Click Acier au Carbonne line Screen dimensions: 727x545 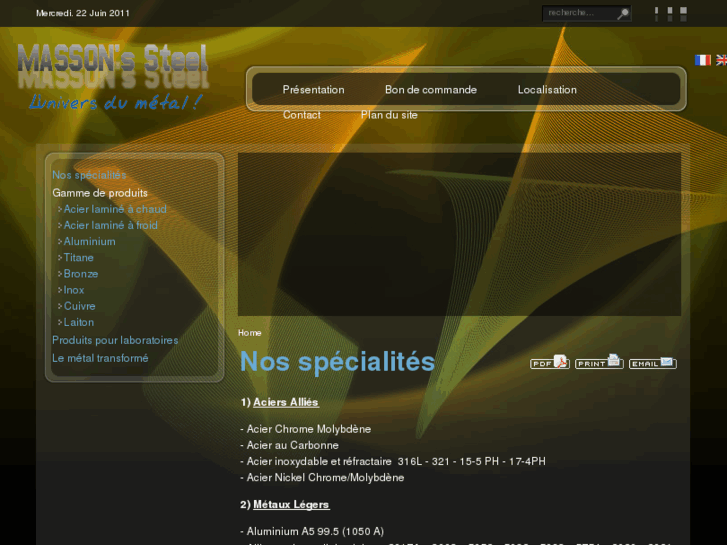(x=289, y=445)
